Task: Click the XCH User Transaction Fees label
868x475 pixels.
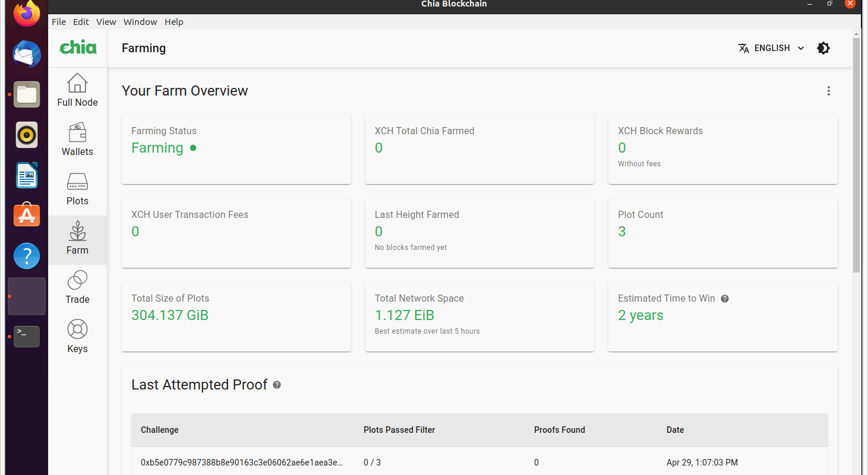Action: point(190,215)
